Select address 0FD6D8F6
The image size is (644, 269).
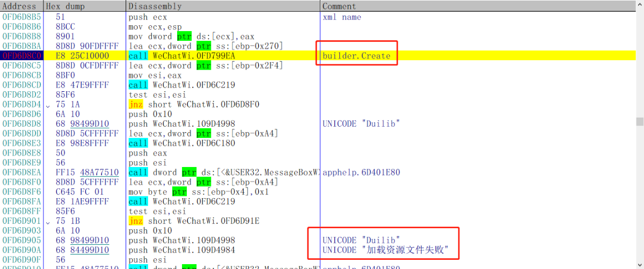[x=22, y=192]
